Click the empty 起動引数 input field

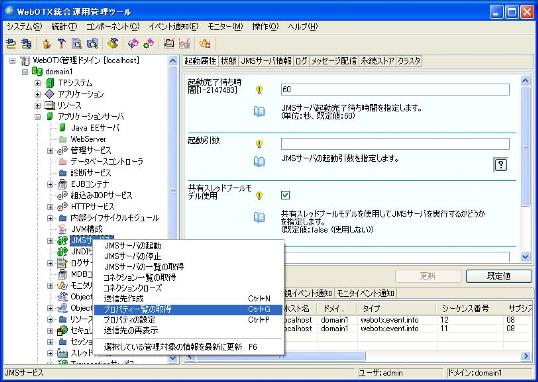(395, 144)
